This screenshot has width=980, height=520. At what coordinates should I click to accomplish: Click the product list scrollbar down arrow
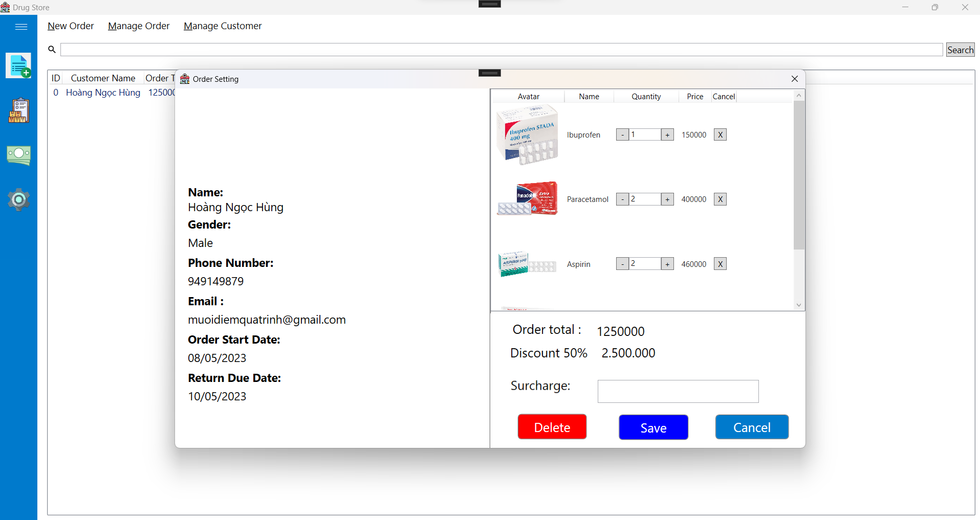[x=798, y=305]
